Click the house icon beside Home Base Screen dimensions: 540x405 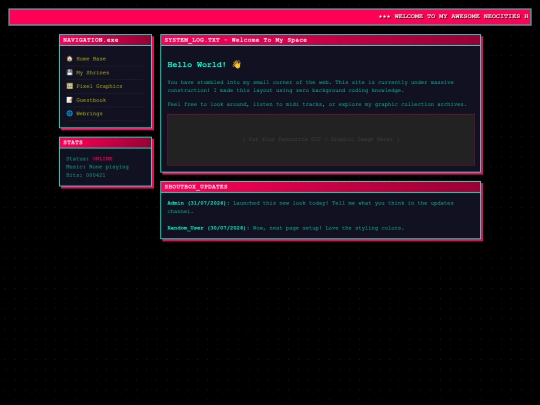click(x=70, y=59)
